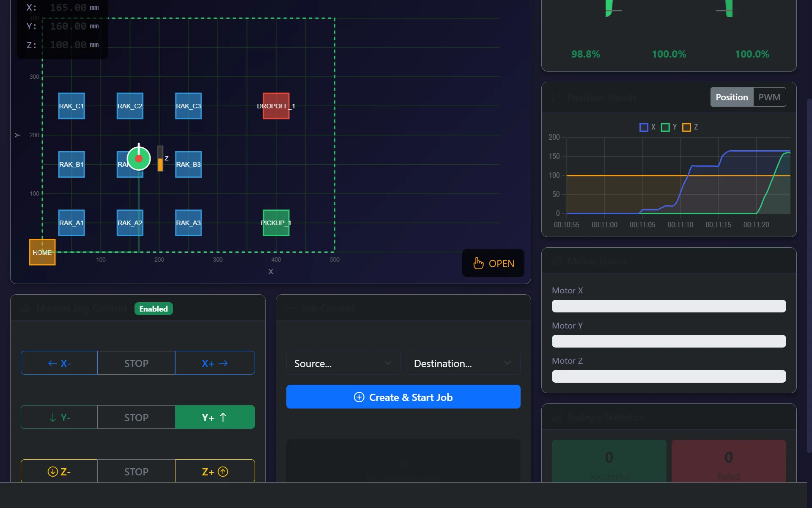Raise the Z axis with Z+
The width and height of the screenshot is (812, 508).
(215, 471)
